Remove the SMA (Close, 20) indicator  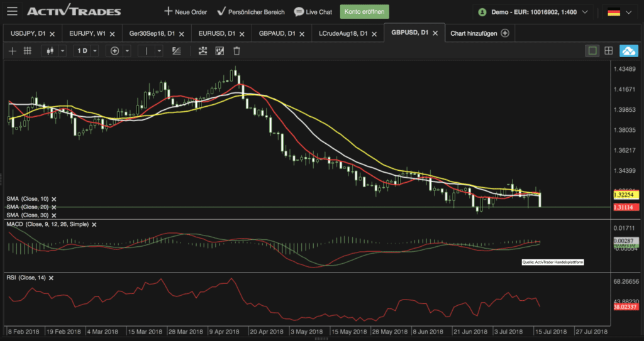pos(54,207)
